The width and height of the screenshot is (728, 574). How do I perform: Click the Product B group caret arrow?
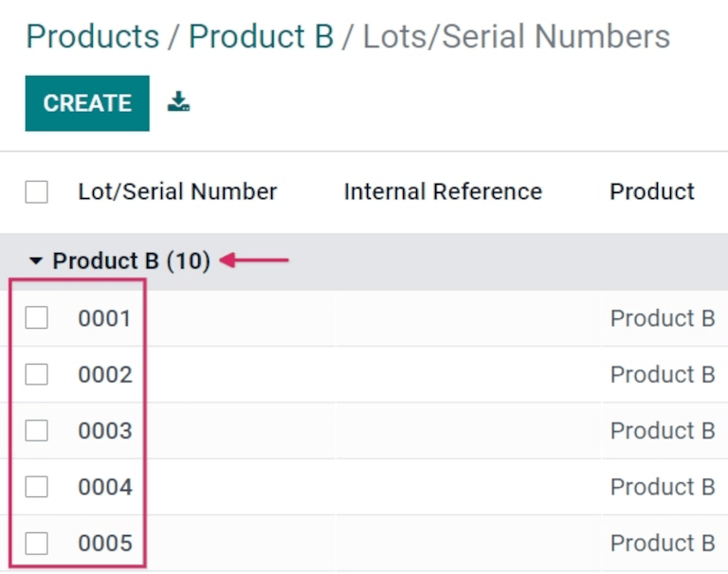36,260
